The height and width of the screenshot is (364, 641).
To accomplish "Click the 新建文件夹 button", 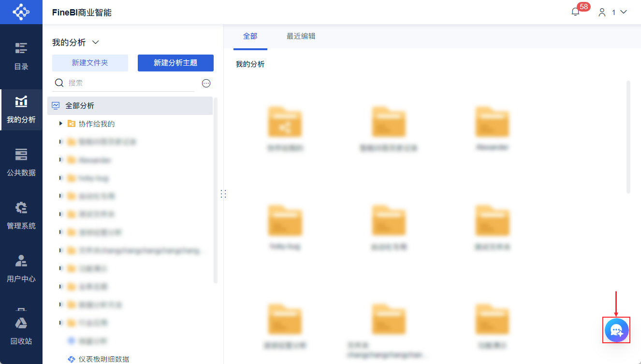I will click(x=90, y=63).
